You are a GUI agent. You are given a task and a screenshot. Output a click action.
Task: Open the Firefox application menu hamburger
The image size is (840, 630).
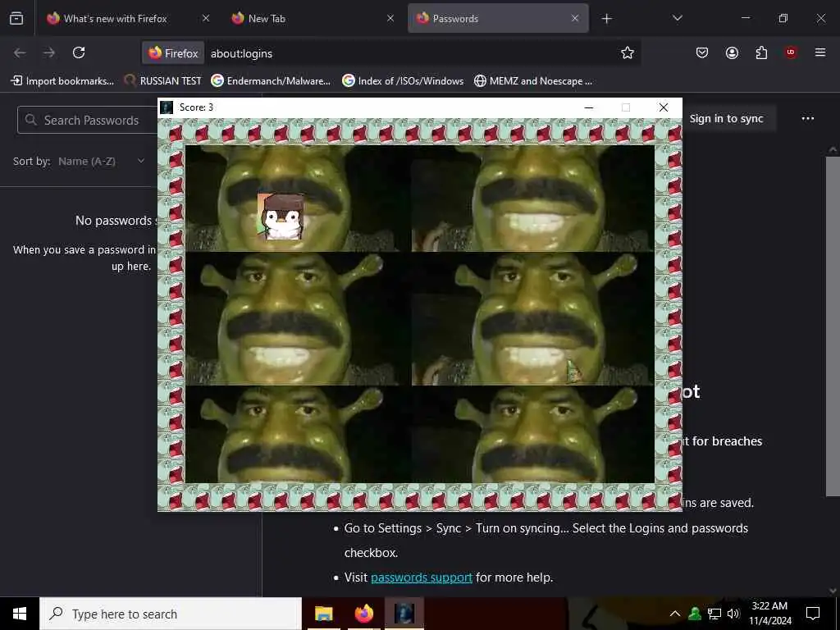[820, 52]
